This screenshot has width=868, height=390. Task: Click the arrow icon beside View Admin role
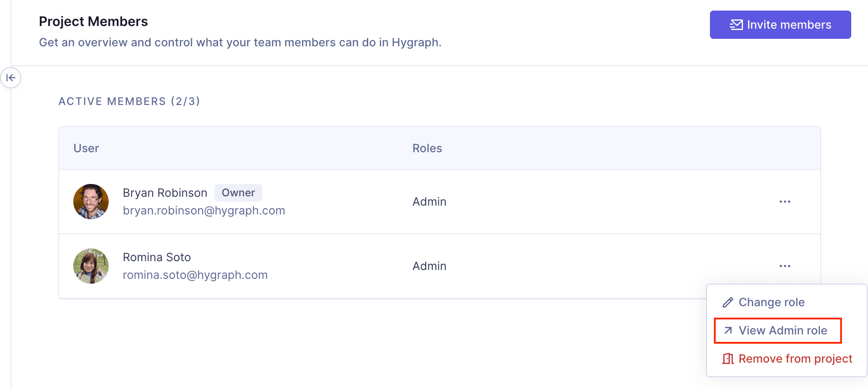pyautogui.click(x=728, y=330)
